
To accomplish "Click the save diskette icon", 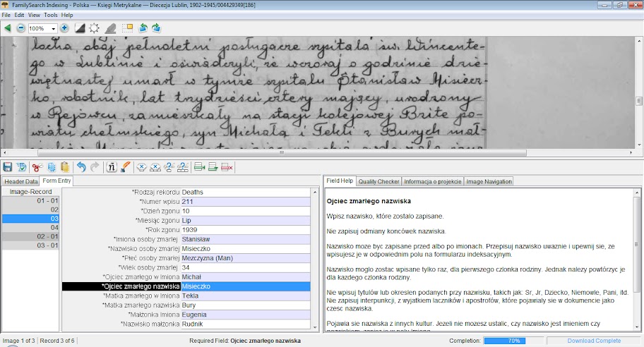I will [x=8, y=167].
